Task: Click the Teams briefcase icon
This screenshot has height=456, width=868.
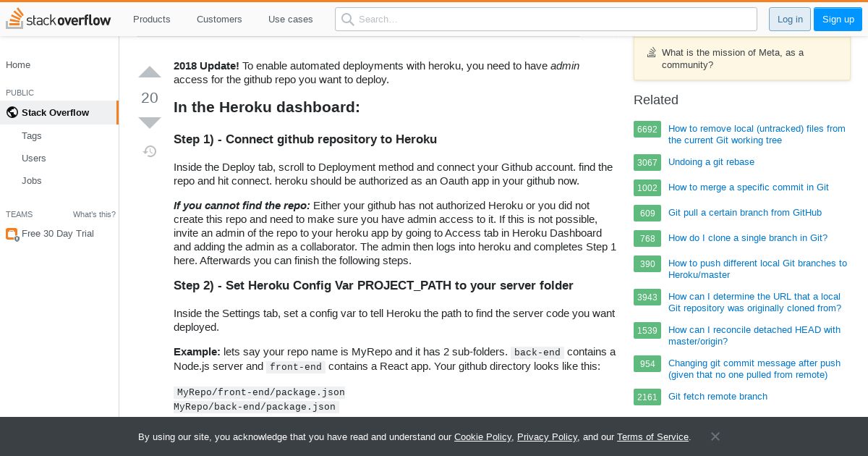Action: (12, 234)
